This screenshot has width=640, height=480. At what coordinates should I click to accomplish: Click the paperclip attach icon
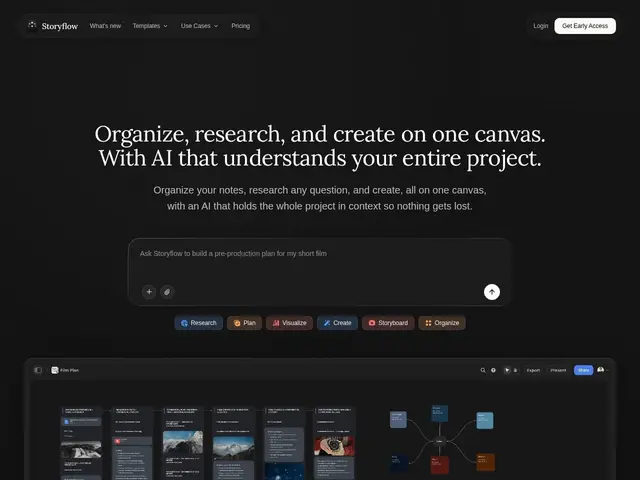tap(167, 292)
